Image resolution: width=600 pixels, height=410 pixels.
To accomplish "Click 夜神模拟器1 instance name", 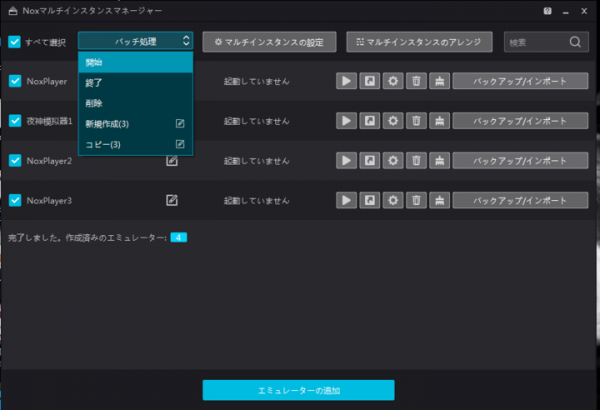I will [49, 121].
